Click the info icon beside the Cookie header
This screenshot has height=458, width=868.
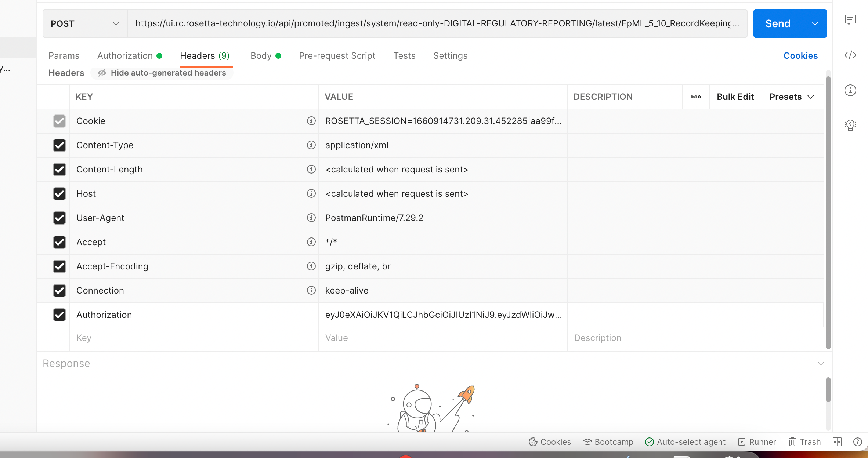coord(311,121)
